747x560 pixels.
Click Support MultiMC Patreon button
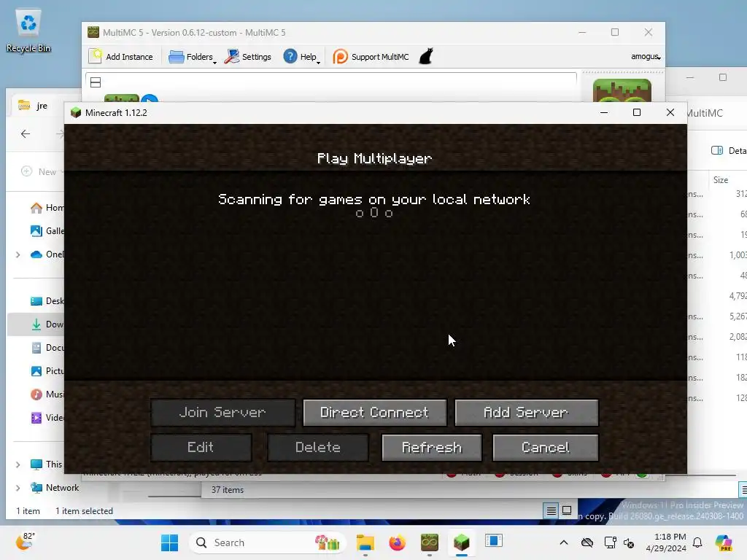tap(371, 57)
